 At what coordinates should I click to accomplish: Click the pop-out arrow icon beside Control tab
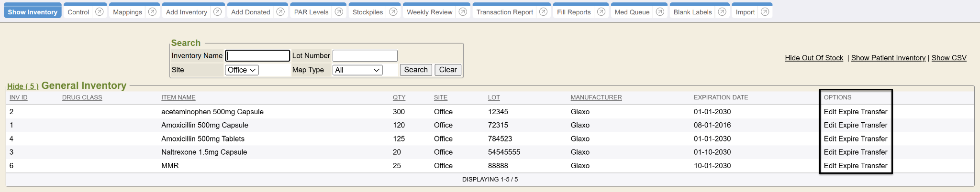(x=100, y=12)
